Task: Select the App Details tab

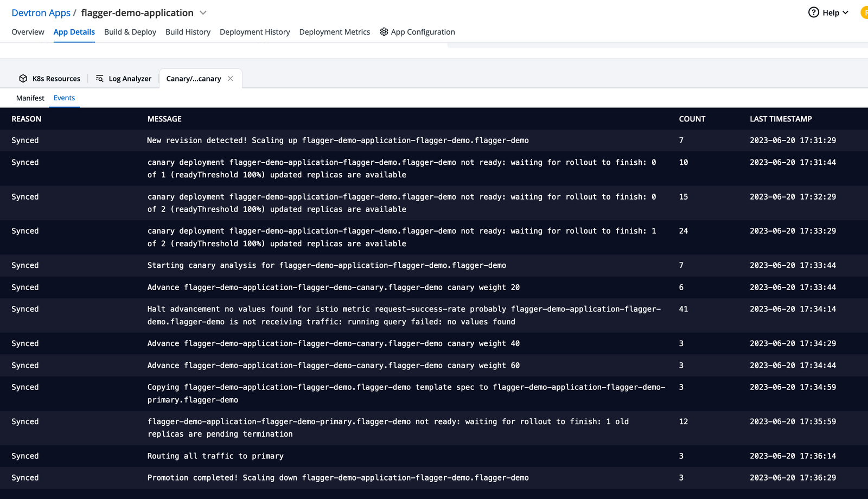Action: (x=74, y=31)
